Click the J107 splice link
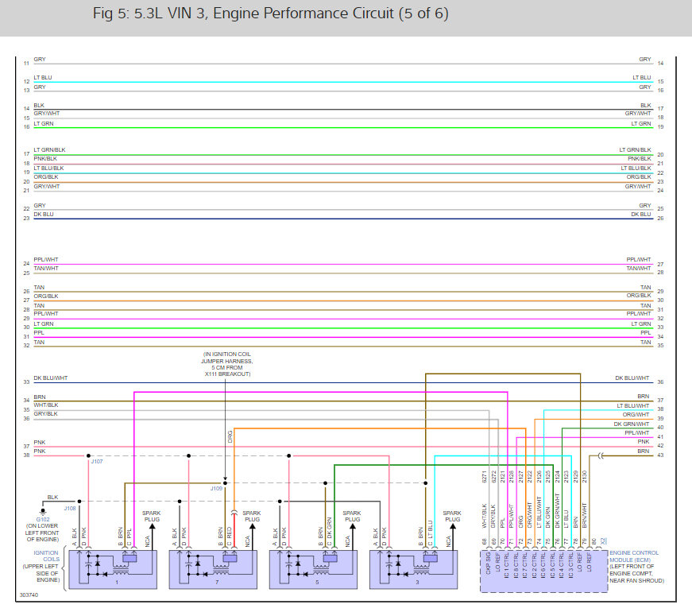Image resolution: width=692 pixels, height=616 pixels. pos(97,462)
